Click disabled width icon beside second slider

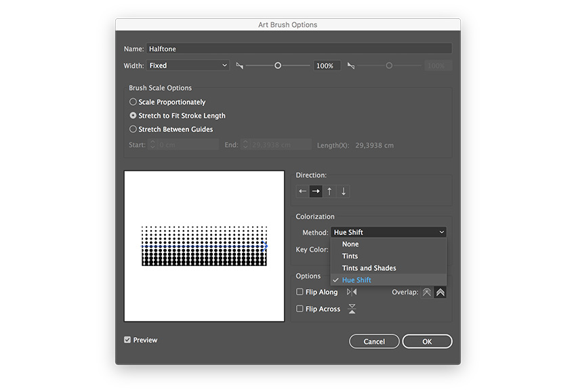[351, 66]
